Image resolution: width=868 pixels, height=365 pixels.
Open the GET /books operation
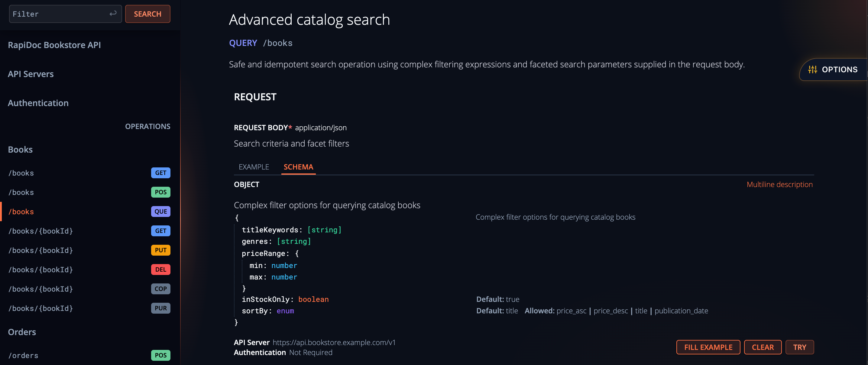click(x=89, y=173)
